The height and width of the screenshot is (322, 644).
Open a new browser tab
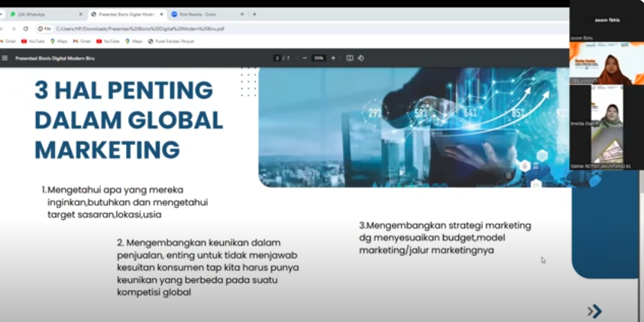click(254, 14)
